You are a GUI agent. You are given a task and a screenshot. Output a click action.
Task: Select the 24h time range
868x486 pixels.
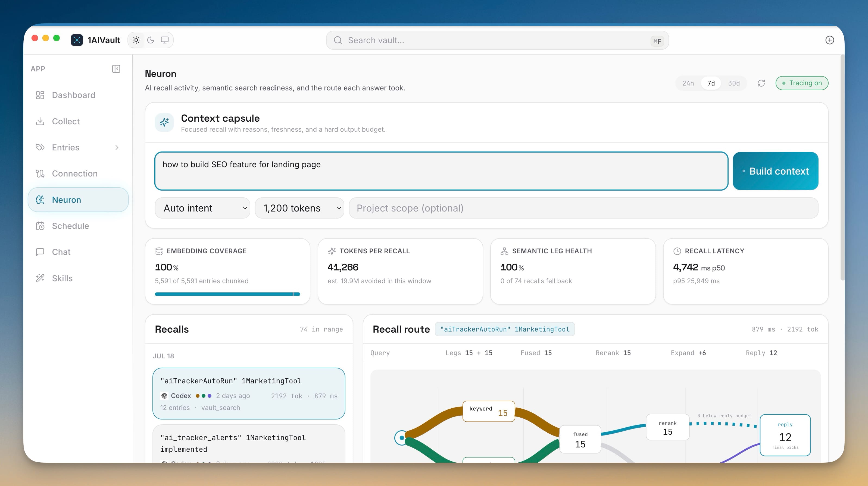688,83
